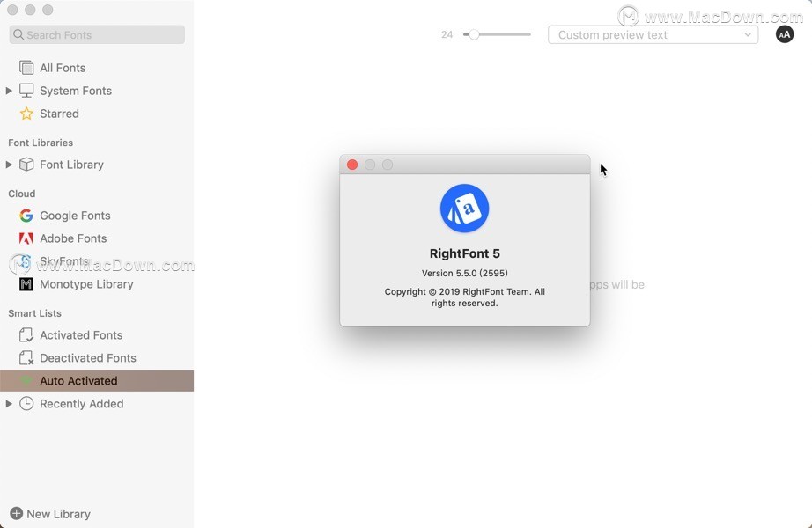Image resolution: width=812 pixels, height=528 pixels.
Task: Click the Version 5.5.0 (2595) text
Action: coord(464,273)
